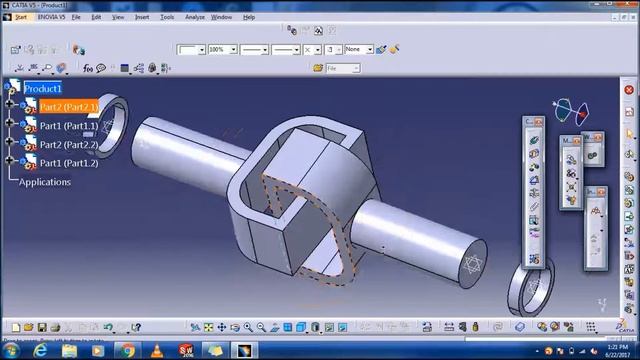Select Part2 (Part2.1) in the tree
Screen dimensions: 640x360
click(x=69, y=107)
